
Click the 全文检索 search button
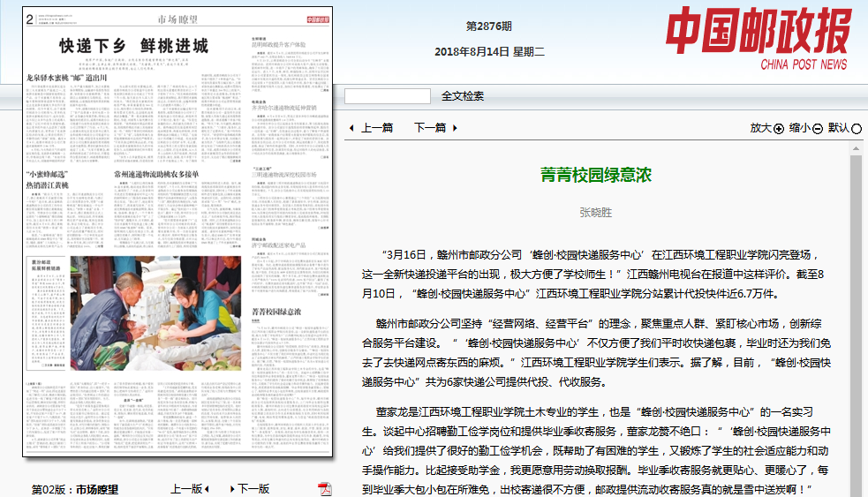point(462,96)
